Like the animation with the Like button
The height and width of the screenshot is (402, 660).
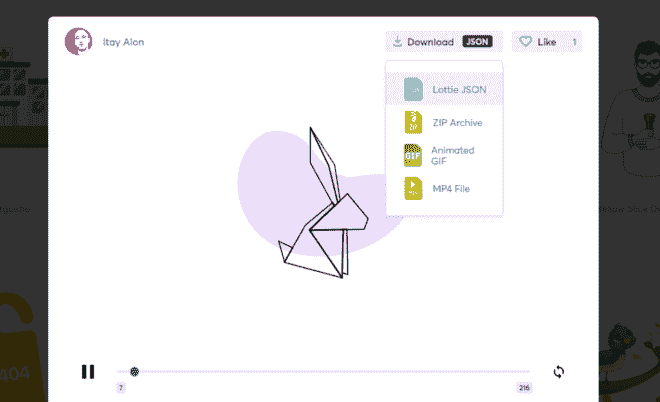pos(547,42)
